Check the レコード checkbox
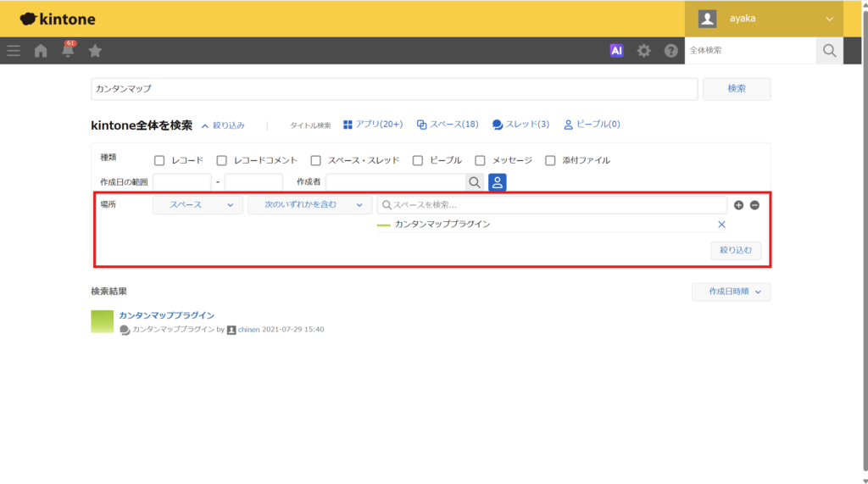The width and height of the screenshot is (868, 484). point(159,160)
